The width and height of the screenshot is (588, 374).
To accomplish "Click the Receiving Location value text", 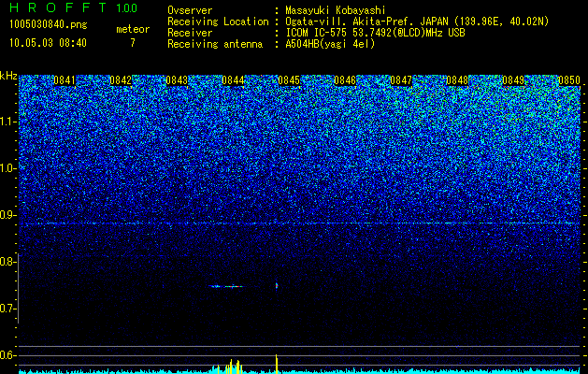I will point(417,22).
